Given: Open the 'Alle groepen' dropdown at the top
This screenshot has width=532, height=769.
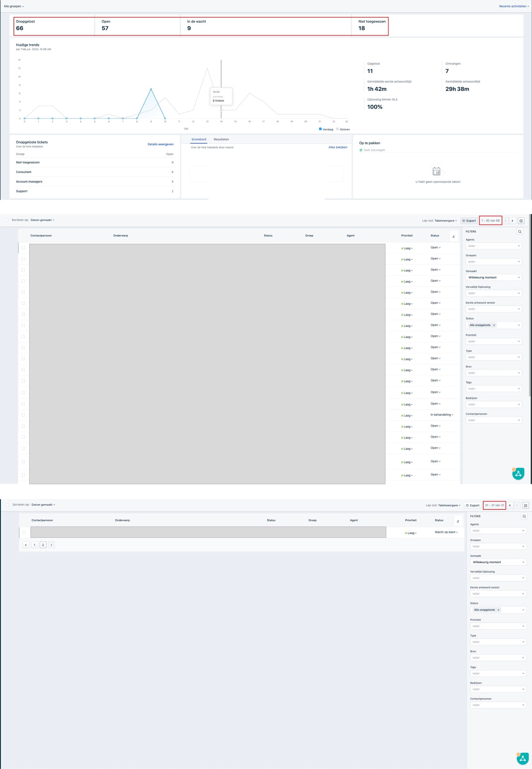Looking at the screenshot, I should [14, 6].
